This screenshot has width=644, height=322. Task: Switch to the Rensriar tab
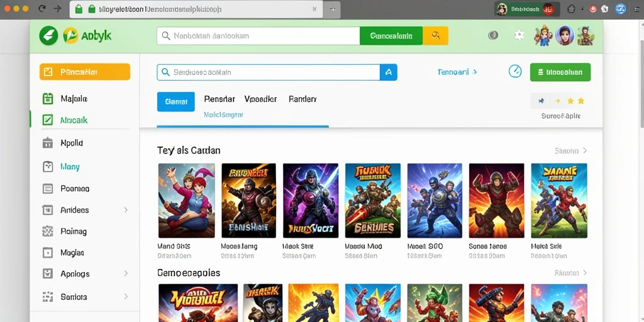click(219, 99)
